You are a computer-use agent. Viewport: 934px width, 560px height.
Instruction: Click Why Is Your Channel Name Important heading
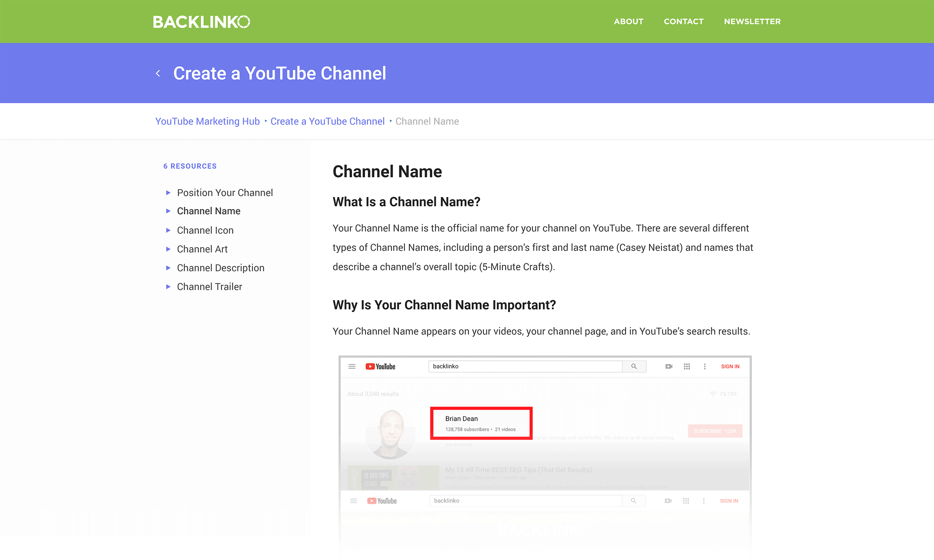click(444, 305)
